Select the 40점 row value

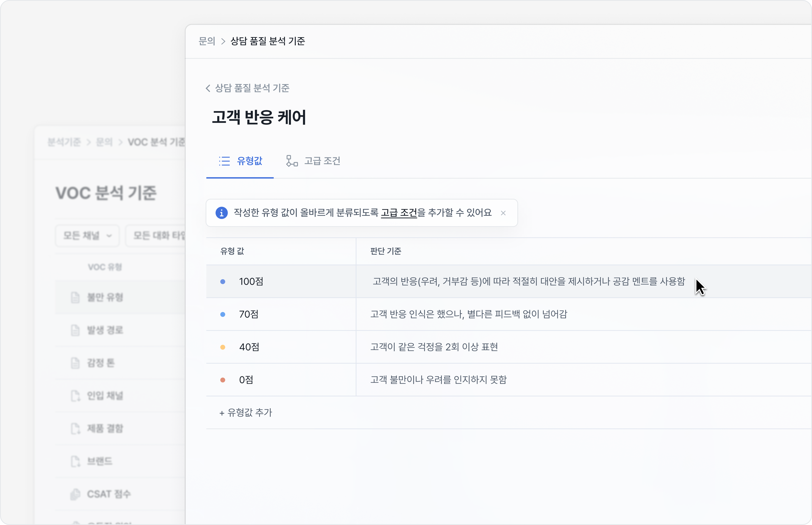[249, 347]
